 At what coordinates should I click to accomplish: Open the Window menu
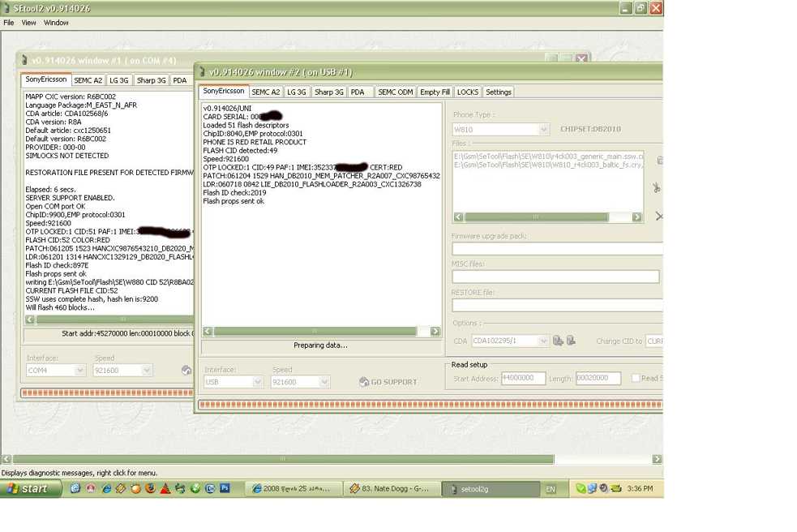pyautogui.click(x=56, y=23)
